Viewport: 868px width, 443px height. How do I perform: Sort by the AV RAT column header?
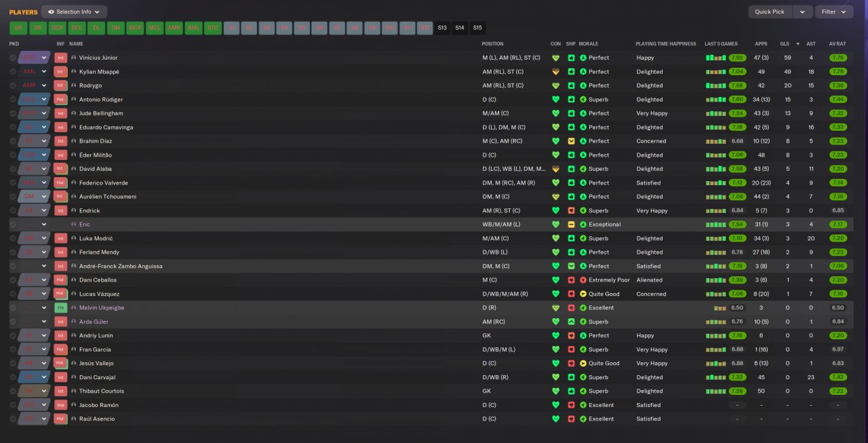837,43
